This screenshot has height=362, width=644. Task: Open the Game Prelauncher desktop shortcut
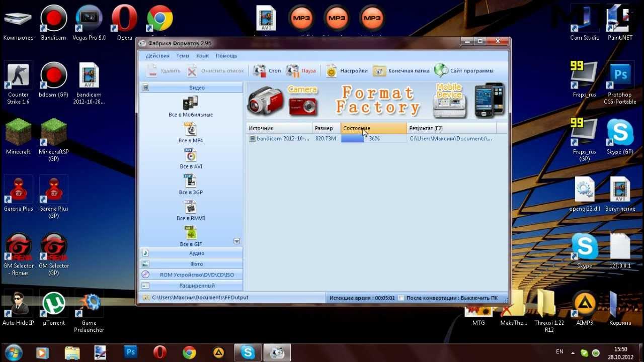pos(89,312)
